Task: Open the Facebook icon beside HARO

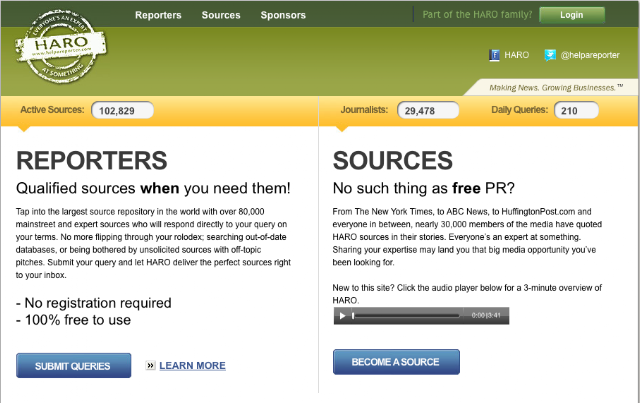Action: click(494, 55)
